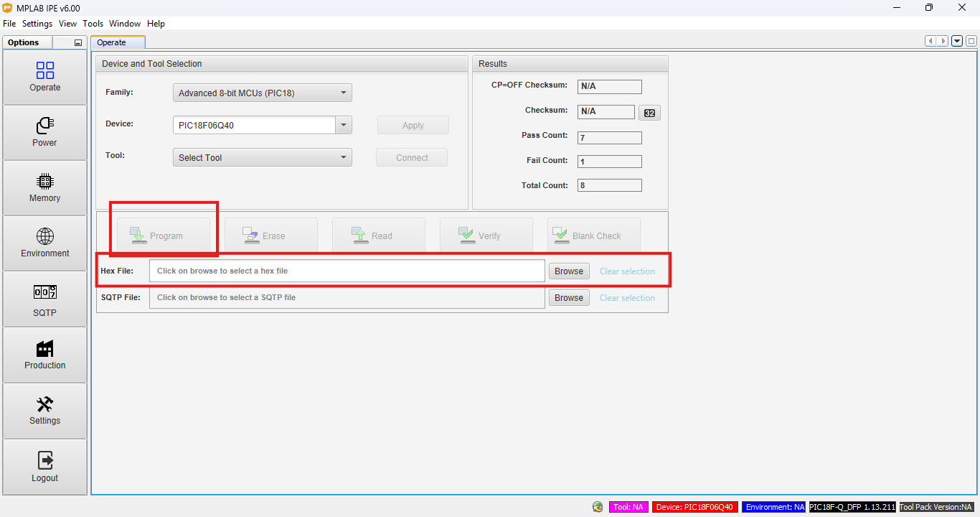Clear the hex file selection
The height and width of the screenshot is (517, 980).
[627, 271]
